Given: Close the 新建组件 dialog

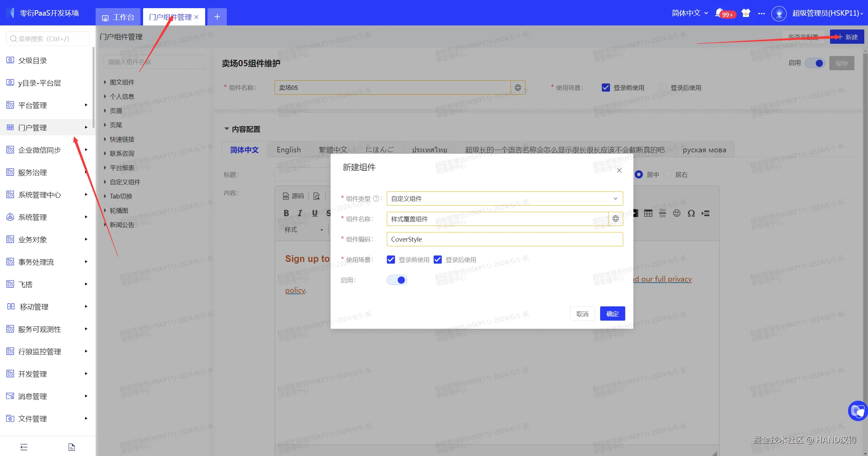Looking at the screenshot, I should [x=619, y=170].
